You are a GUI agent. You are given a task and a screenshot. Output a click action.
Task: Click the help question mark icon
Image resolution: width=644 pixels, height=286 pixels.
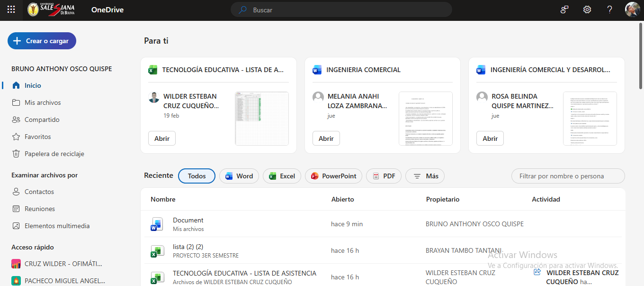pyautogui.click(x=610, y=9)
